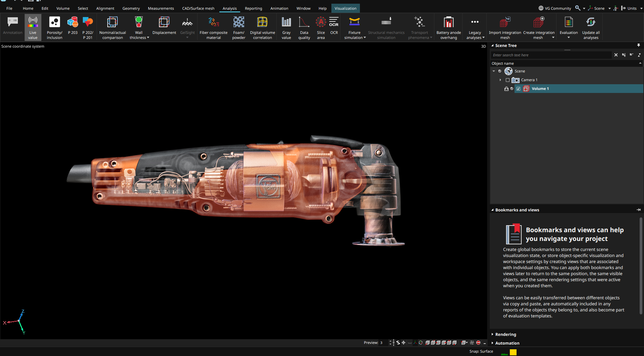Click the red STOP rendering icon

point(478,343)
